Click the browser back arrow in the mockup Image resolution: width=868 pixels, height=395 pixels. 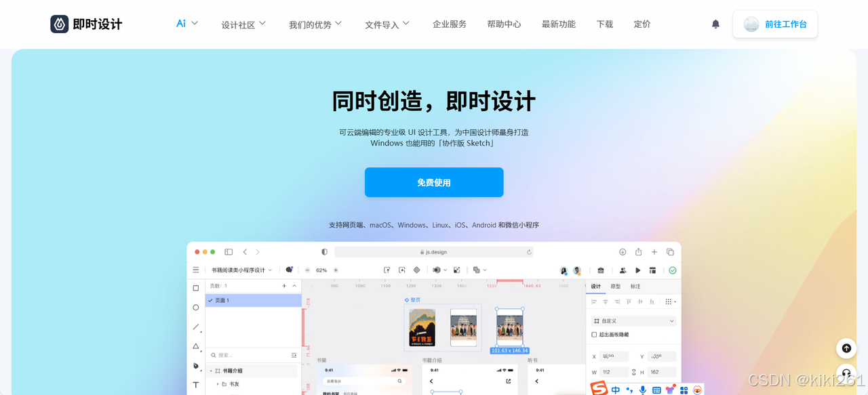[245, 252]
